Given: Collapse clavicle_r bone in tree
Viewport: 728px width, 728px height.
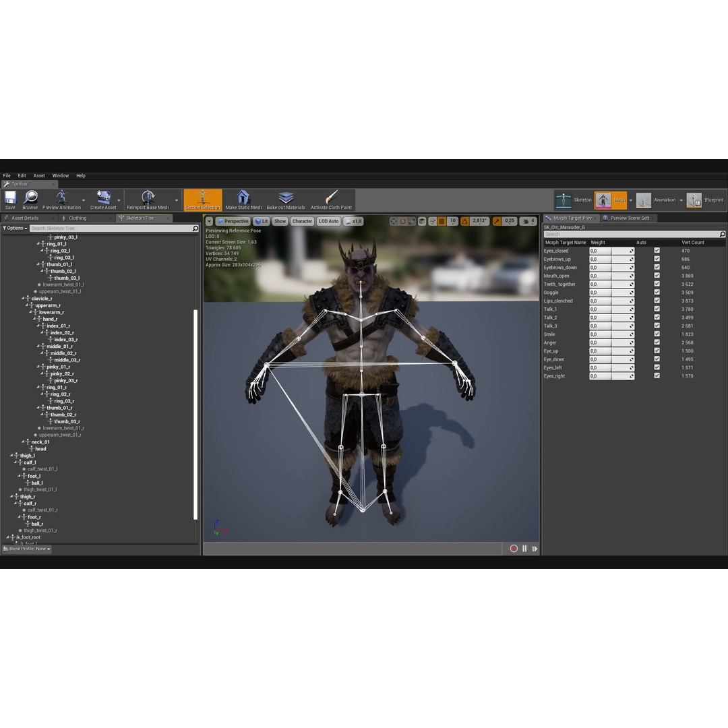Looking at the screenshot, I should pyautogui.click(x=23, y=298).
